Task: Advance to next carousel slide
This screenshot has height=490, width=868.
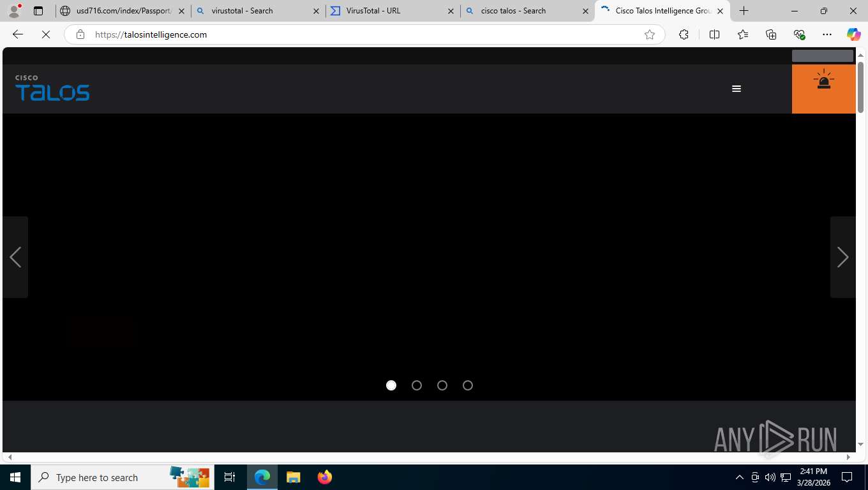Action: [842, 257]
